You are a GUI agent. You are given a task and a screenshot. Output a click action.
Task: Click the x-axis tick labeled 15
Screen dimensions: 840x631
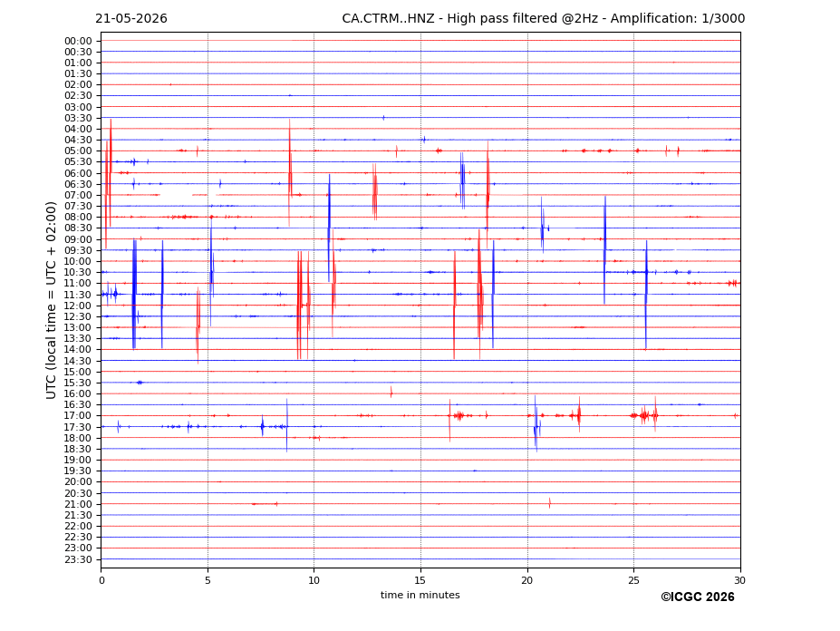(x=420, y=580)
